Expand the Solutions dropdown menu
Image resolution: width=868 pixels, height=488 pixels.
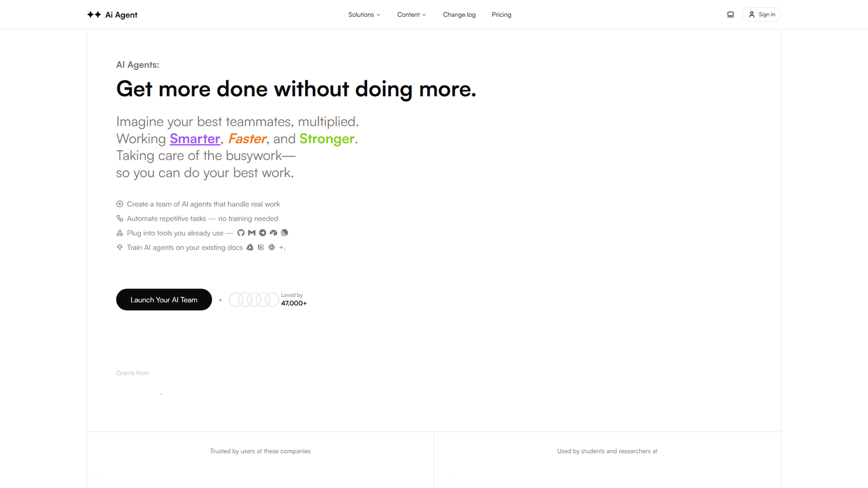[364, 14]
